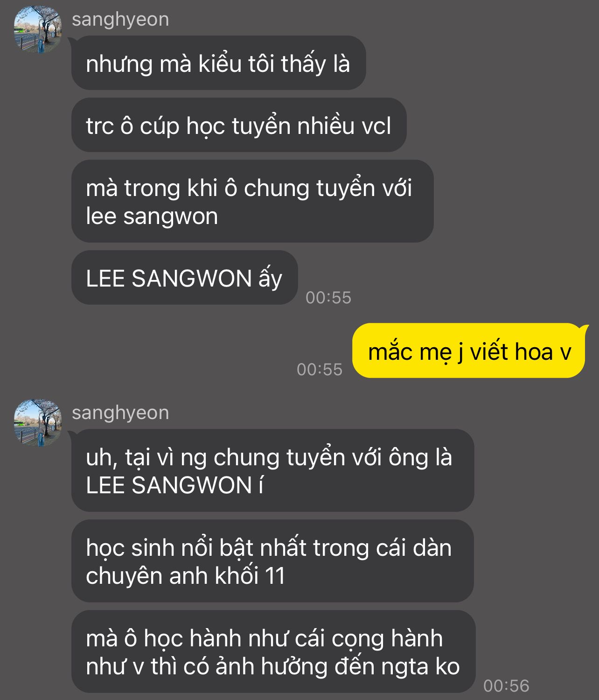This screenshot has width=599, height=700.
Task: Select the 'trc ô cúp học tuyển nhiều vcl' bubble
Action: tap(239, 125)
